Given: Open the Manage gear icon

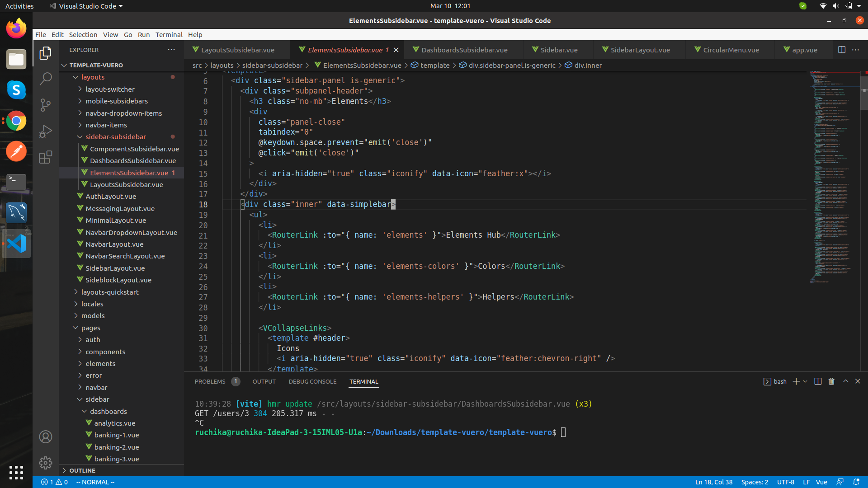Looking at the screenshot, I should click(x=46, y=463).
